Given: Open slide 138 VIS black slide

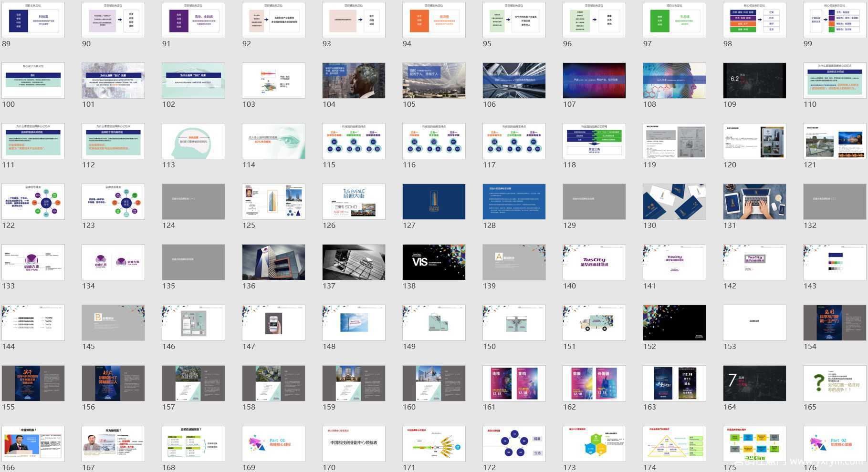Looking at the screenshot, I should click(434, 262).
